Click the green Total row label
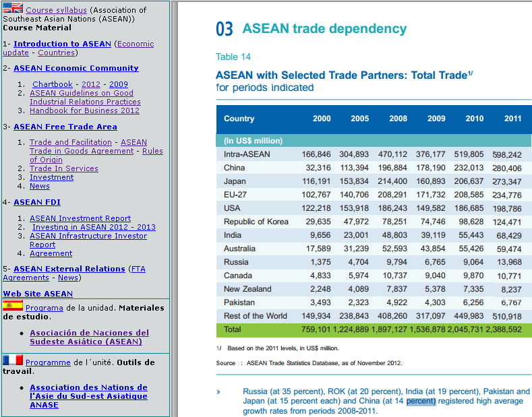Screen dimensions: 532x417 click(x=234, y=330)
